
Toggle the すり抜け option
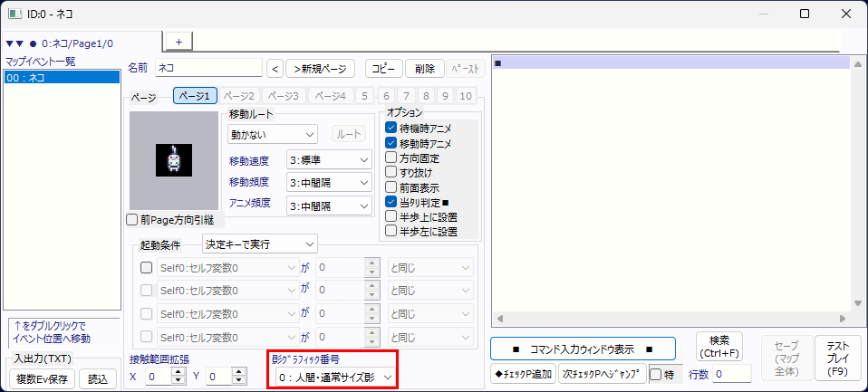[391, 172]
